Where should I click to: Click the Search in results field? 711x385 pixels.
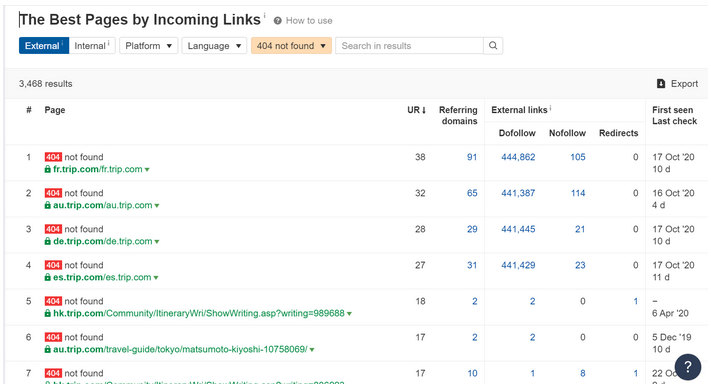tap(409, 46)
